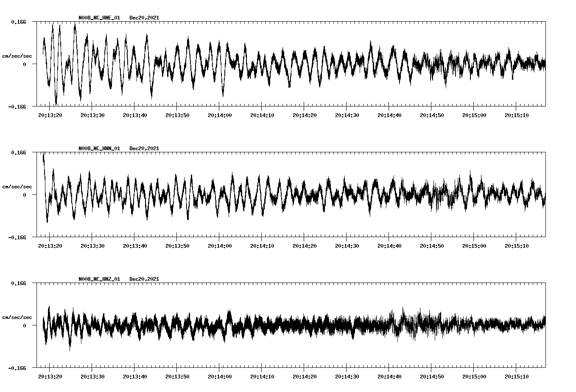This screenshot has height=392, width=576.
Task: Mark 20:14:10 time label under HNZ plot
Action: (x=262, y=377)
